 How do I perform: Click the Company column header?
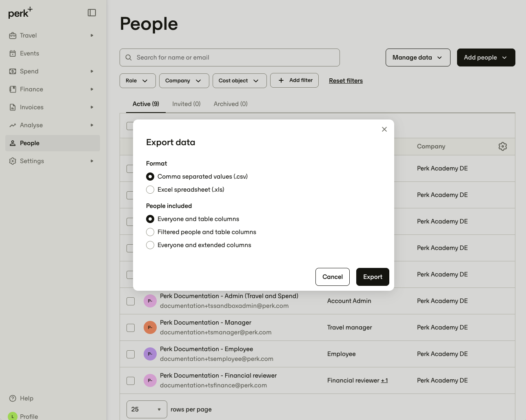coord(431,146)
